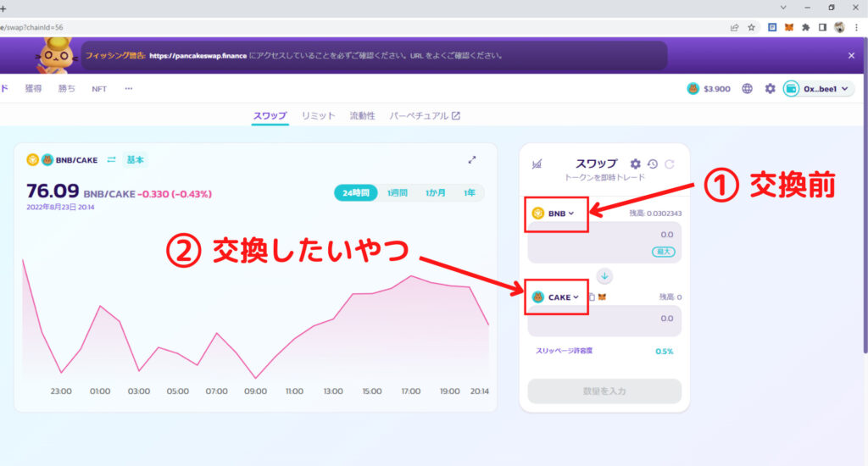Open the Chrome three-dot menu
Viewport: 868px width, 466px height.
(x=856, y=27)
